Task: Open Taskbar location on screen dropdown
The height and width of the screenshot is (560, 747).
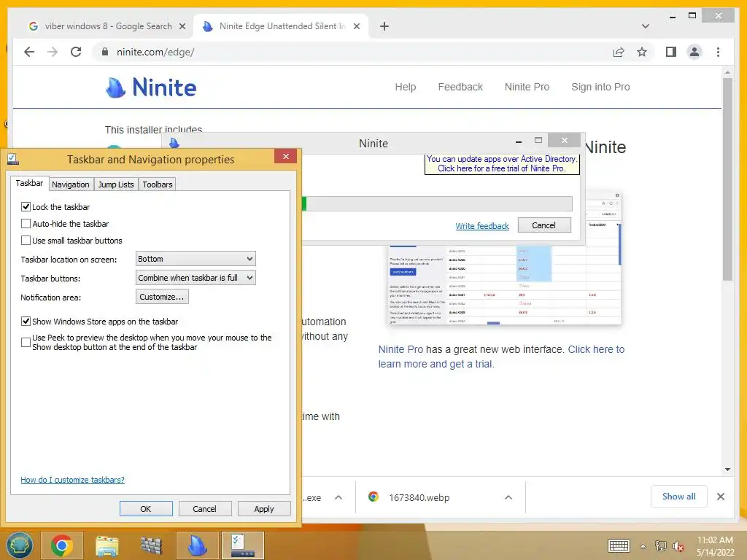Action: (196, 259)
